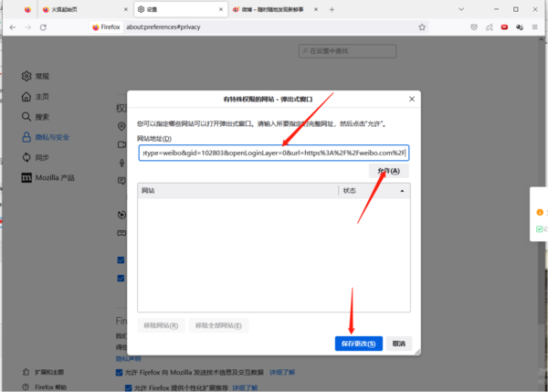Screen dimensions: 548x392
Task: Open the 隐私声明 link
Action: point(128,358)
